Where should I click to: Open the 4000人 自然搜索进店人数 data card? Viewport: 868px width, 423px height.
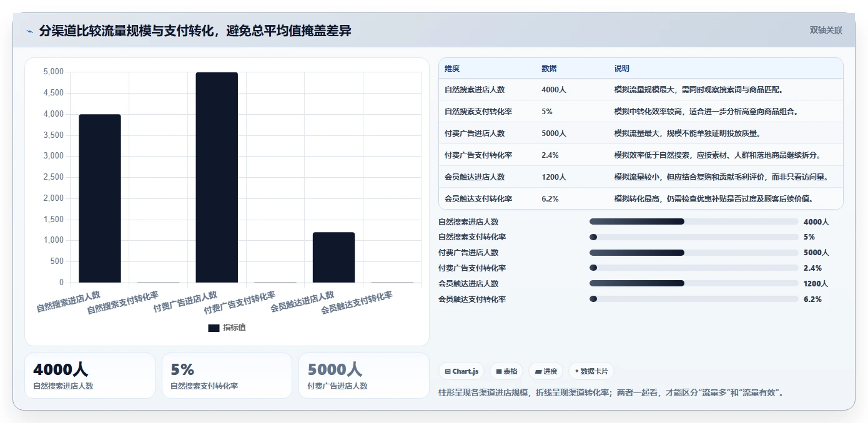click(x=90, y=376)
